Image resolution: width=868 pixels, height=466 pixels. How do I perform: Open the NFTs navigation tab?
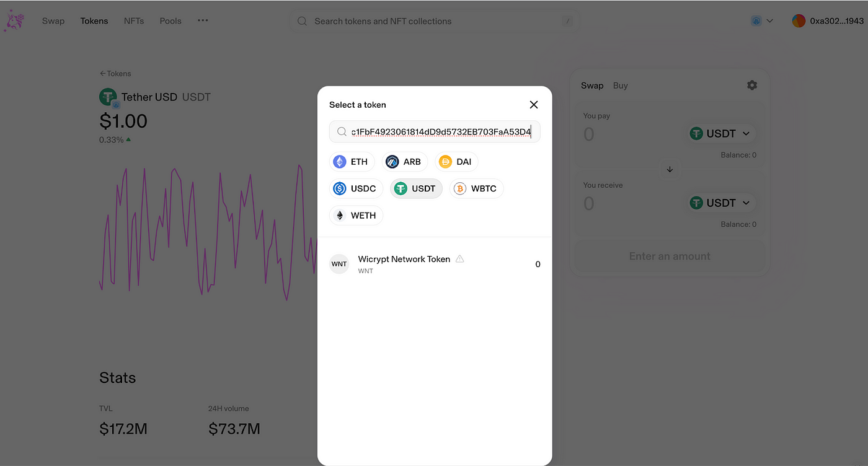[x=134, y=20]
